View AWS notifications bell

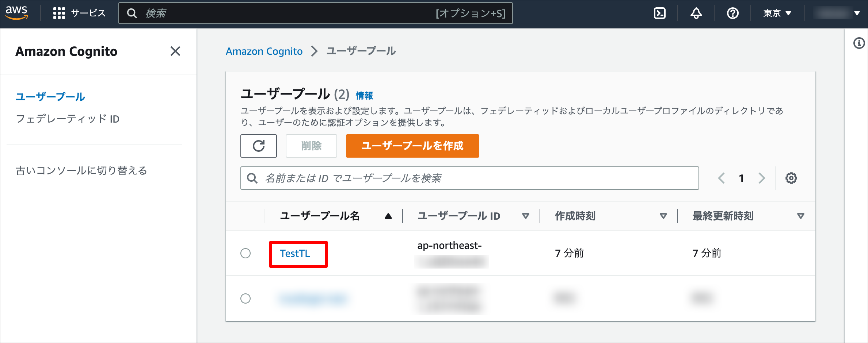point(696,13)
